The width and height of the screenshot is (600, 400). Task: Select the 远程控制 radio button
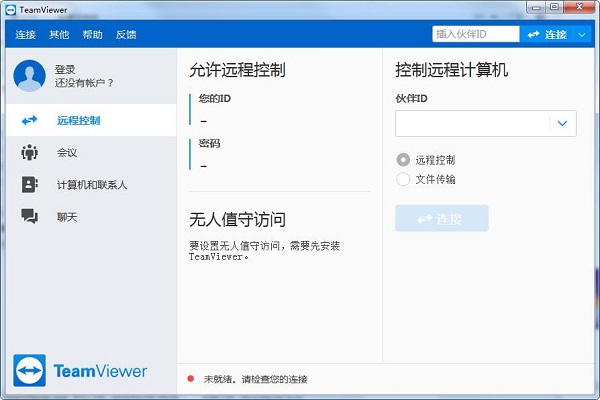tap(403, 159)
